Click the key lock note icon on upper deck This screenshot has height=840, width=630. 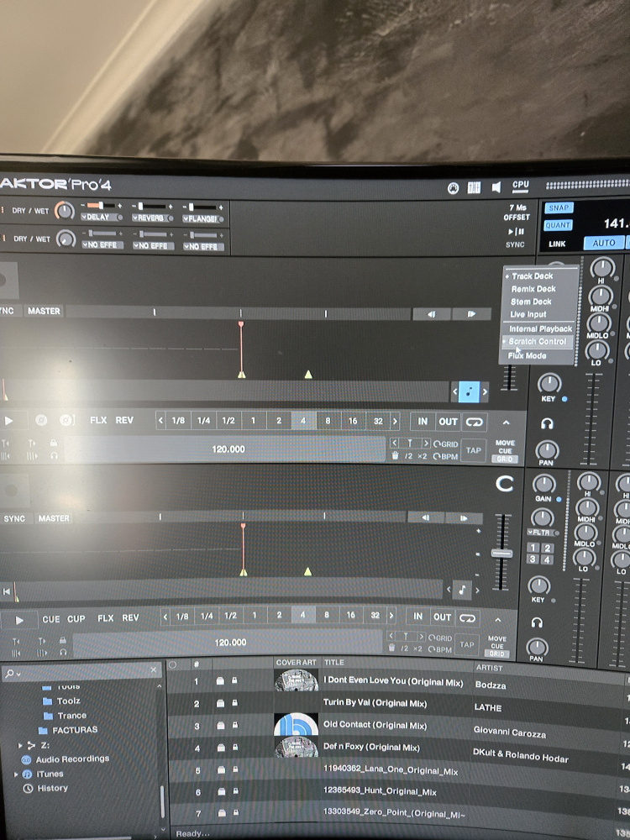[x=470, y=391]
